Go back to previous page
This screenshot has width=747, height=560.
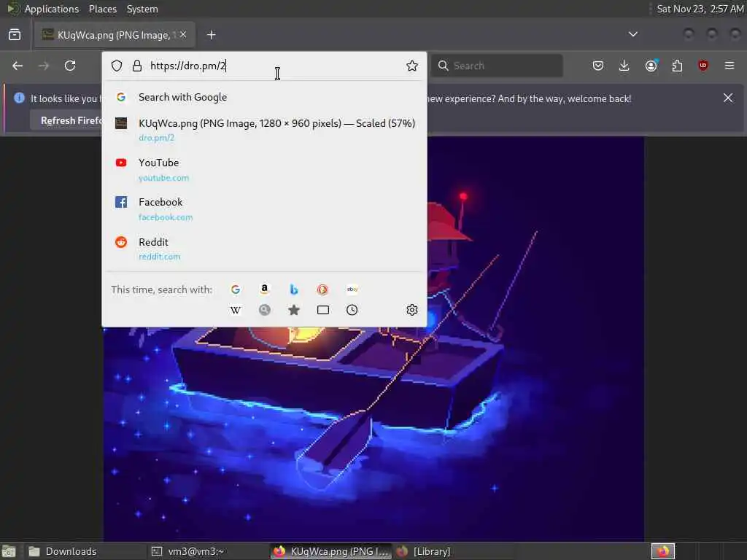click(18, 66)
